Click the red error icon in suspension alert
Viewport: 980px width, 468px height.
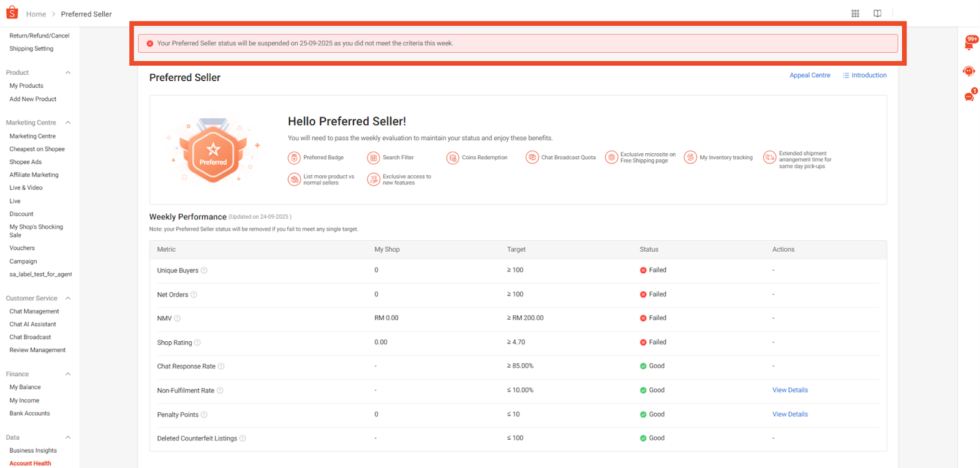pos(150,43)
